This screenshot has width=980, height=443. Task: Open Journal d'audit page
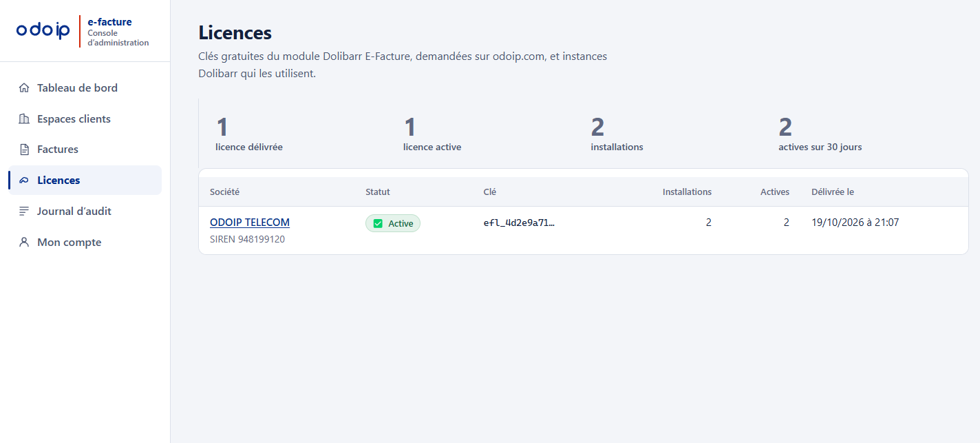[x=85, y=212]
